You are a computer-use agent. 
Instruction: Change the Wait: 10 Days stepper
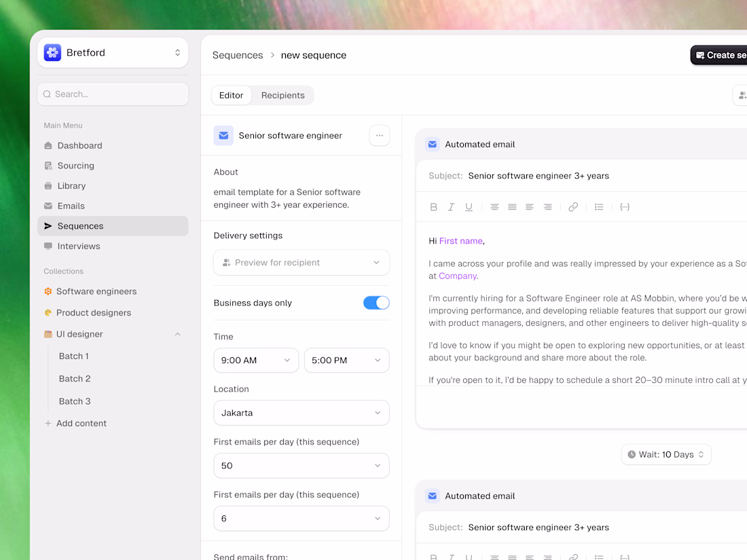(666, 455)
